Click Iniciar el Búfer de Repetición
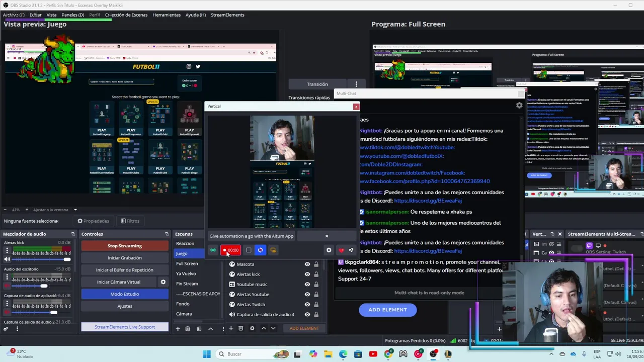The height and width of the screenshot is (362, 644). (x=125, y=270)
